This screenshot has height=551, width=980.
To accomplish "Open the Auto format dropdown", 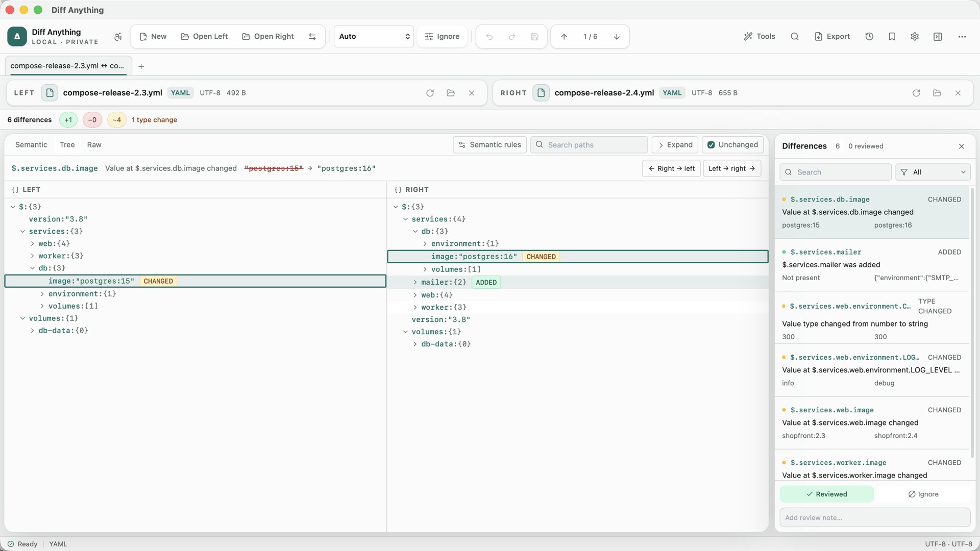I will tap(374, 37).
